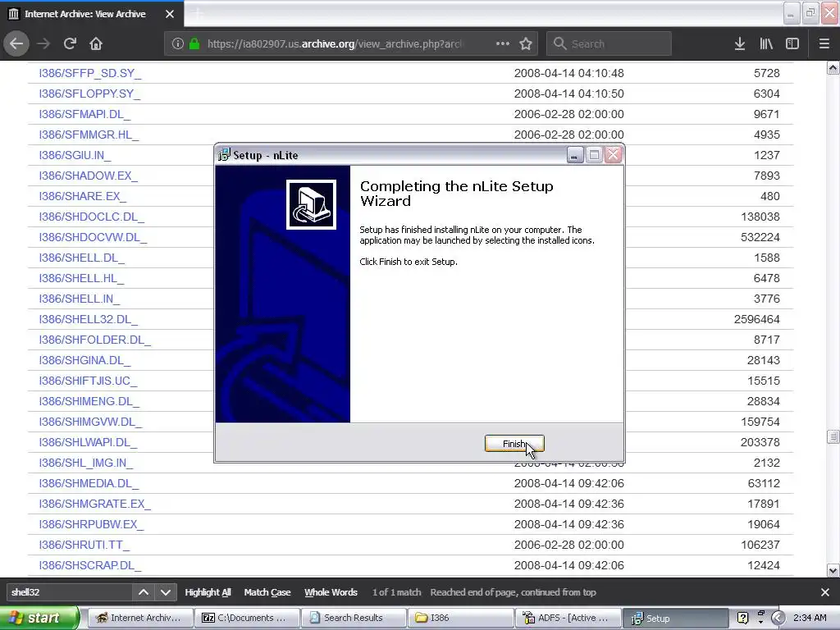This screenshot has width=840, height=630.
Task: Open the I386/SGIU.IN_ link
Action: point(75,155)
